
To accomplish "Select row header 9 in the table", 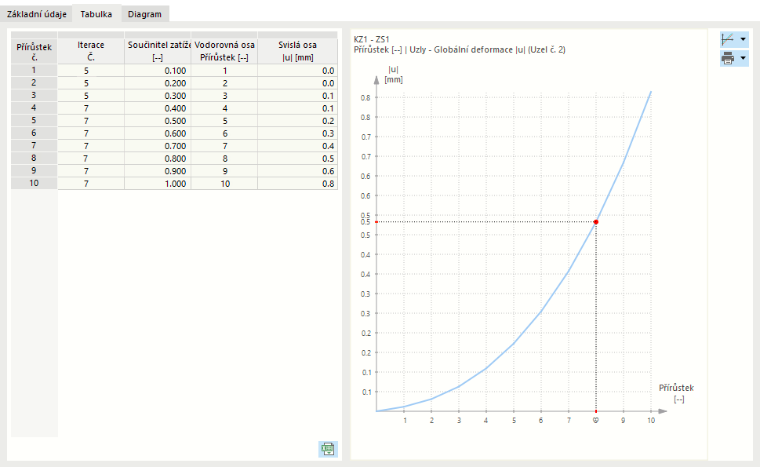I will pyautogui.click(x=34, y=171).
